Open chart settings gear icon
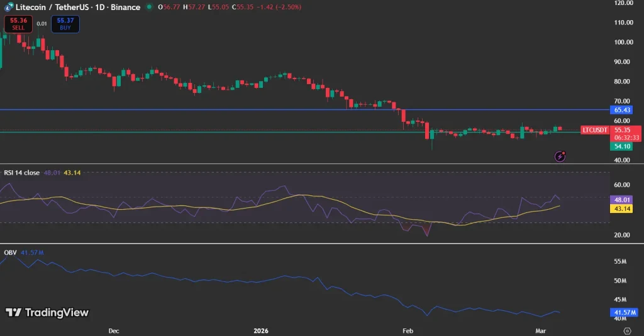Screen dimensions: 644x336 point(627,331)
